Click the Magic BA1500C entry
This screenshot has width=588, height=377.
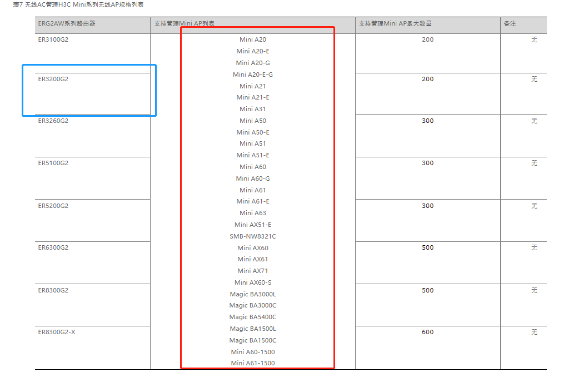pos(253,341)
